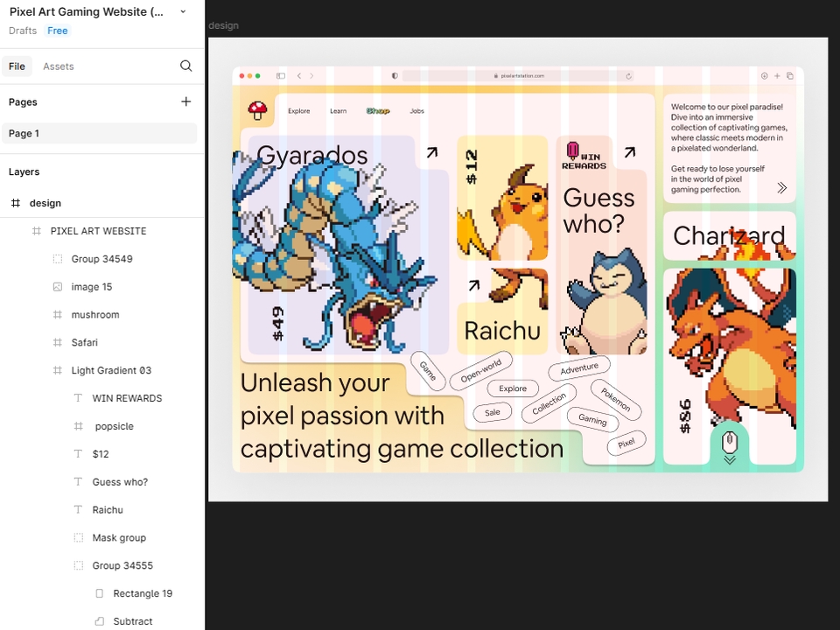Open the file name dropdown chevron
This screenshot has height=630, width=840.
[183, 11]
